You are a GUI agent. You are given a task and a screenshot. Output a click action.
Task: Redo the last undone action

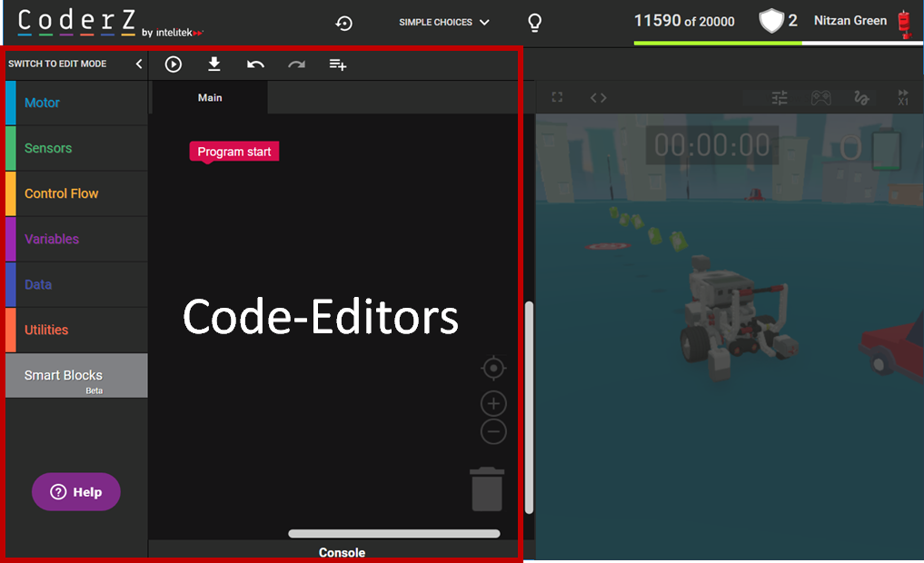tap(296, 64)
